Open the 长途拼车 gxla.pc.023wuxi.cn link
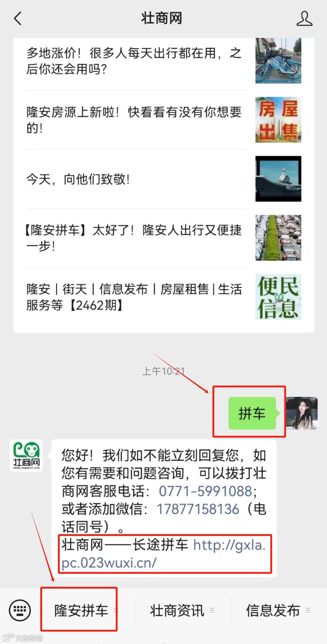 [x=164, y=554]
